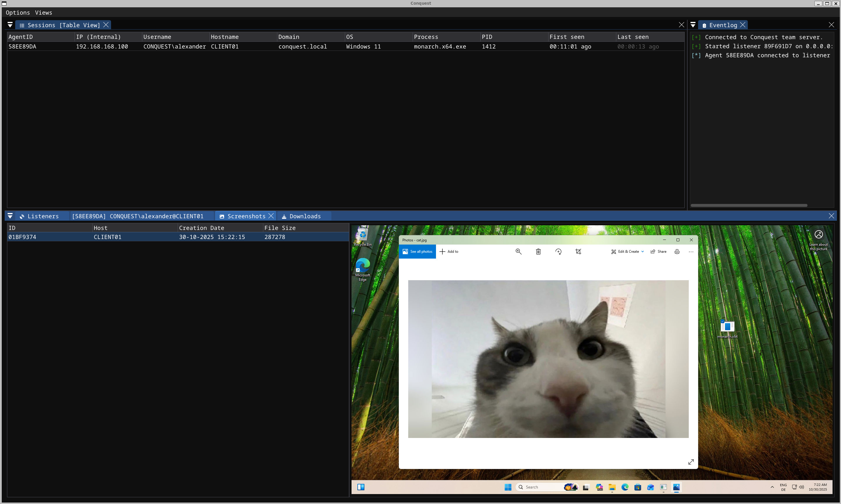Image resolution: width=841 pixels, height=504 pixels.
Task: Share the cat photo
Action: (x=658, y=251)
